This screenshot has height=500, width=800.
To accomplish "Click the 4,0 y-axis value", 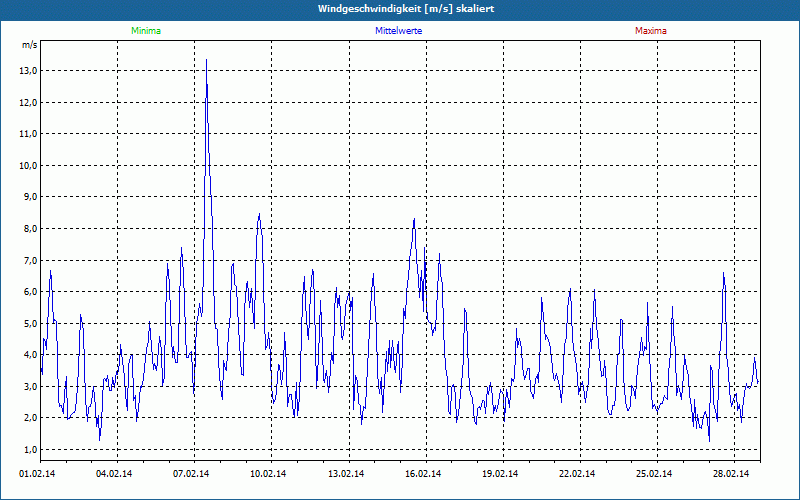I will click(x=30, y=355).
